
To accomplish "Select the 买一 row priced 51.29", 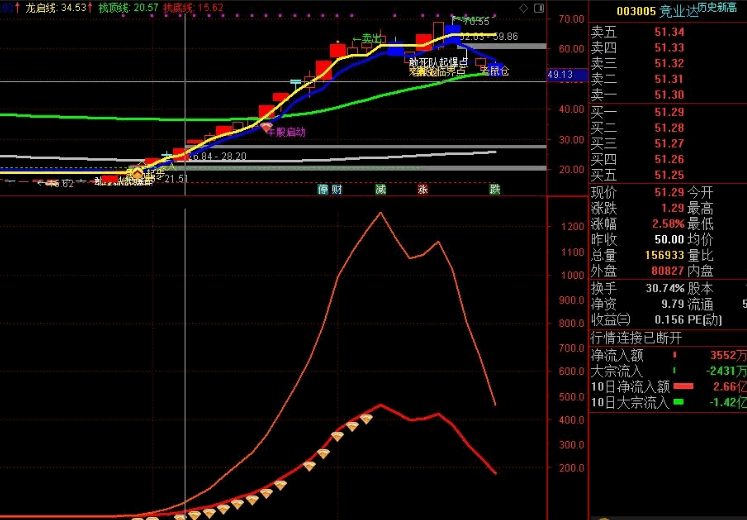I will pyautogui.click(x=668, y=112).
